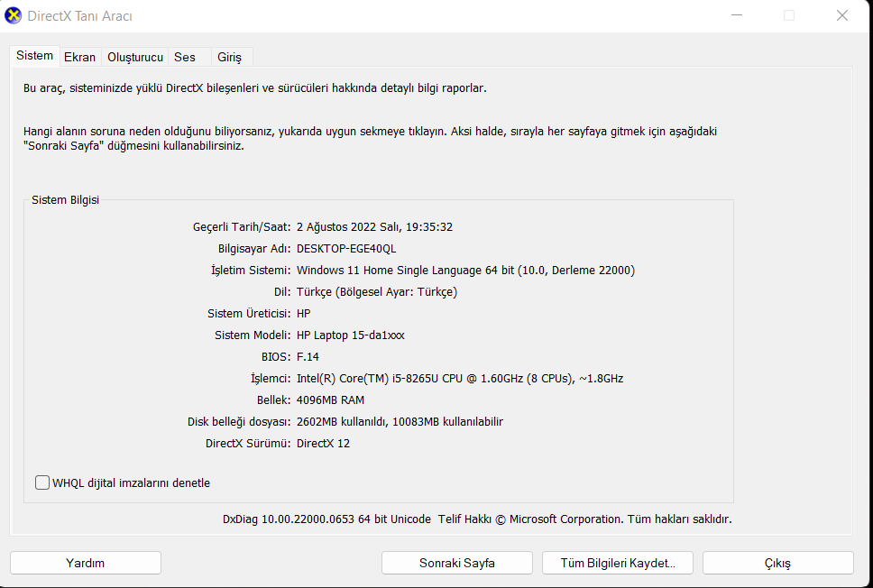Switch to the Sistem tab
The height and width of the screenshot is (588, 873).
pos(34,56)
